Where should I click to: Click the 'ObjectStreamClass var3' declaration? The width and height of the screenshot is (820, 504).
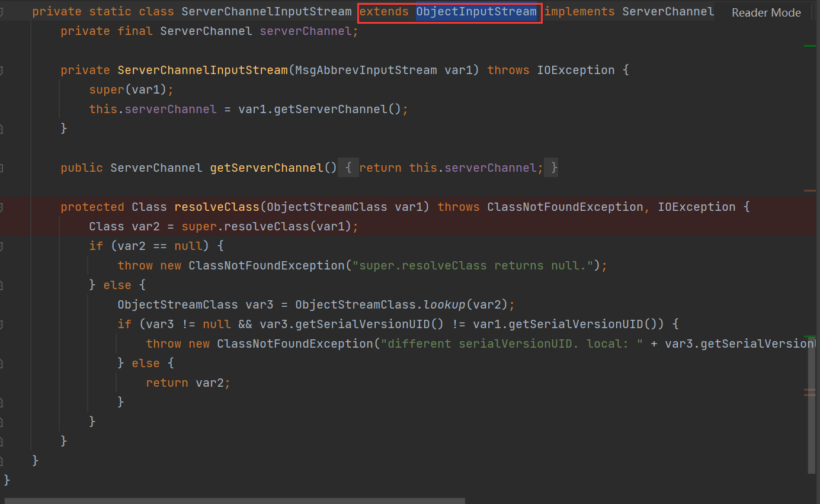click(x=196, y=305)
